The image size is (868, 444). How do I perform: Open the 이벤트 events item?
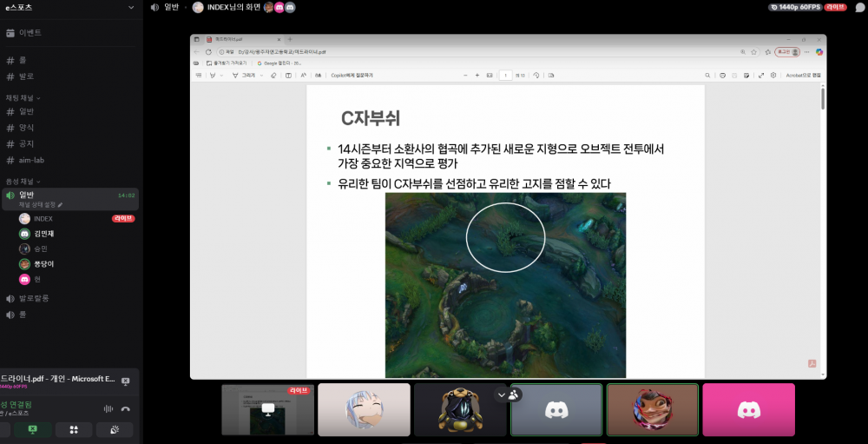[x=30, y=33]
